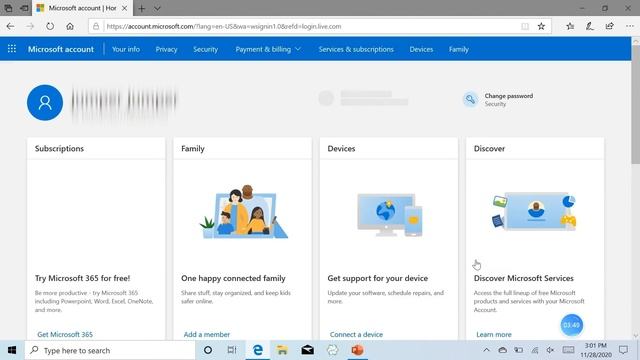Open the Windows Start menu

tap(12, 350)
